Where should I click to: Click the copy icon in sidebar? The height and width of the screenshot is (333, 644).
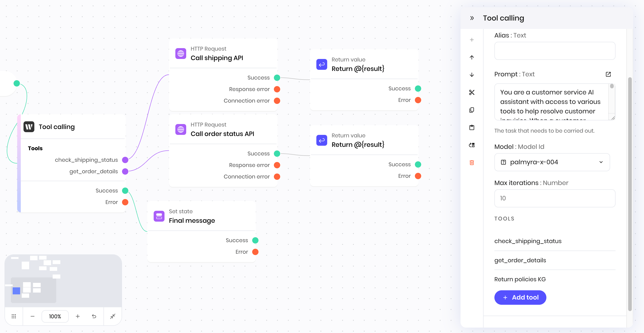coord(472,110)
